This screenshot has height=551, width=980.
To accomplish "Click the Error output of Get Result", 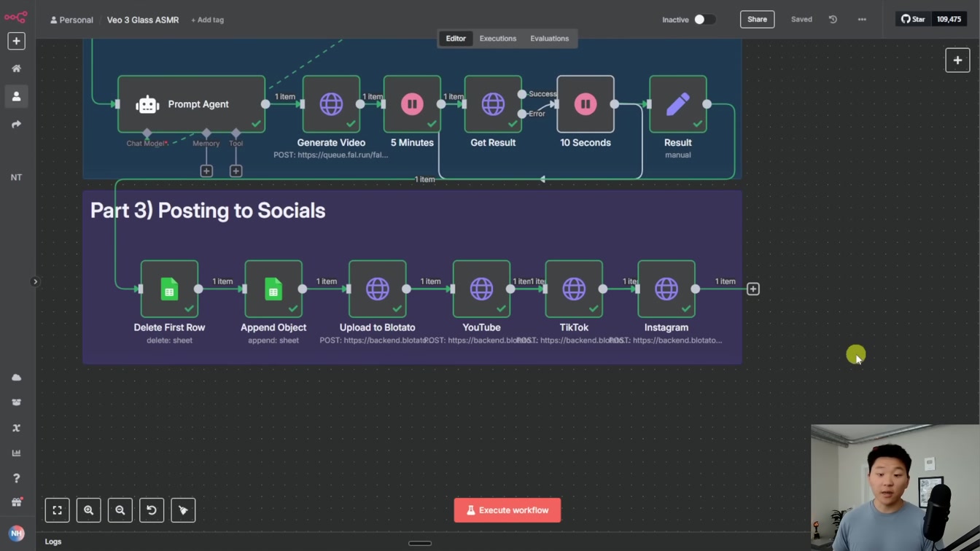I will coord(522,114).
